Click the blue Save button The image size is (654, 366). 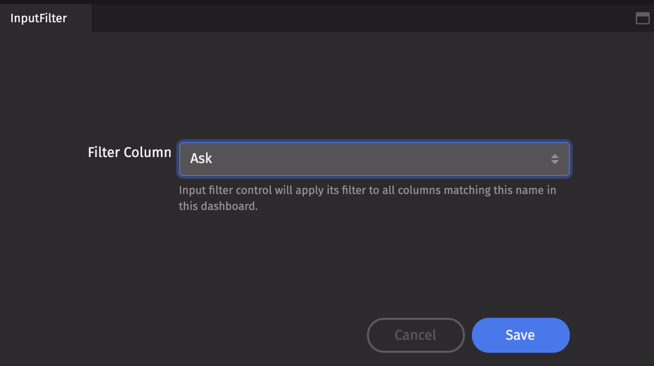coord(521,335)
